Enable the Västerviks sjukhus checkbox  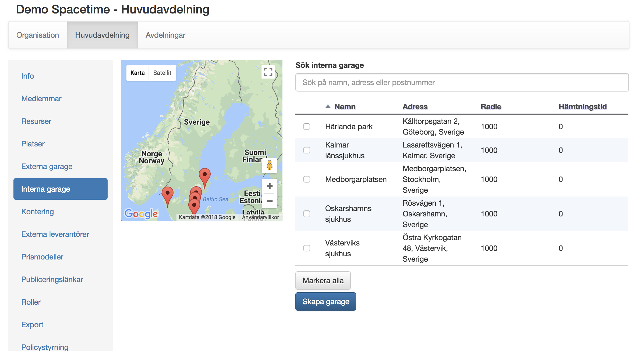[x=306, y=248]
